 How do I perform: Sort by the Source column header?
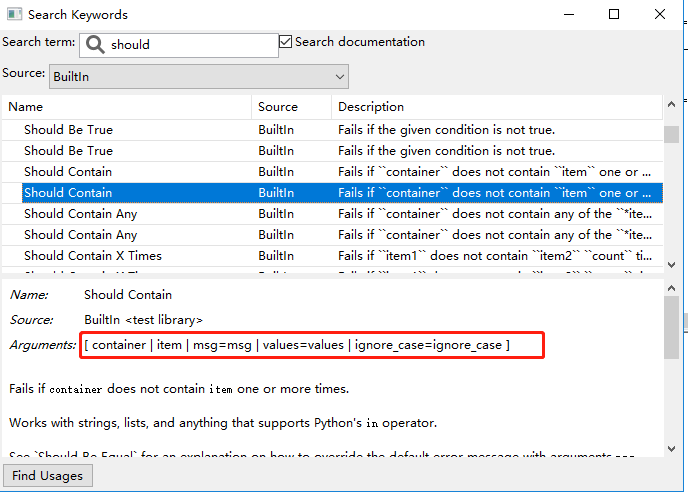tap(291, 107)
